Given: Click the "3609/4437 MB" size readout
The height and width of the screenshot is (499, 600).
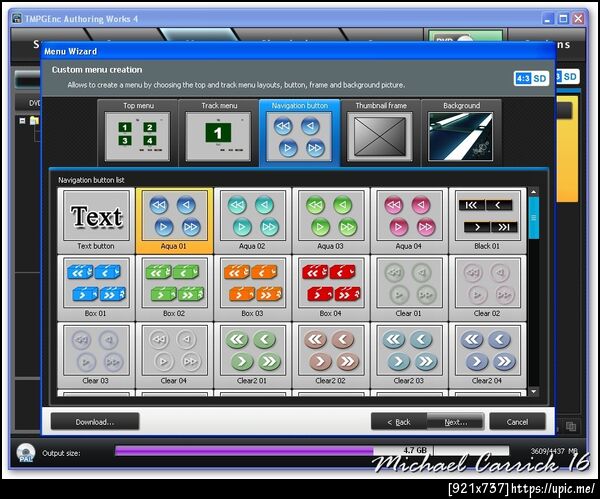Looking at the screenshot, I should coord(554,451).
